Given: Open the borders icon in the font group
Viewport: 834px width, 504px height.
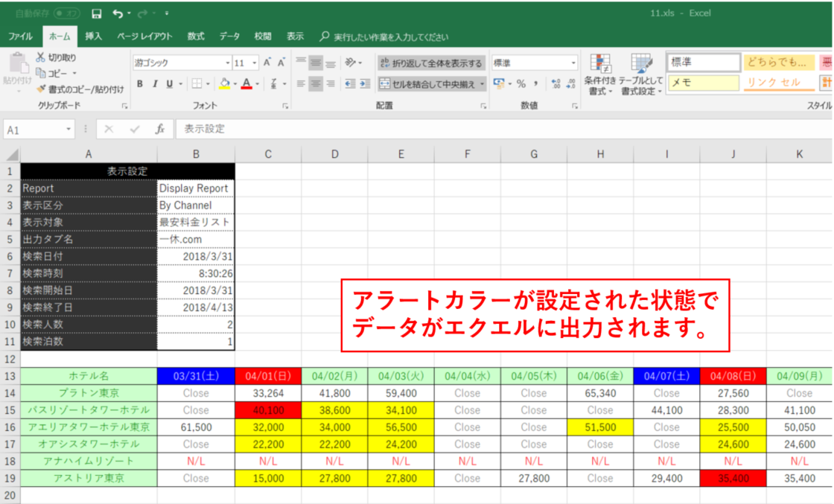Looking at the screenshot, I should [197, 83].
